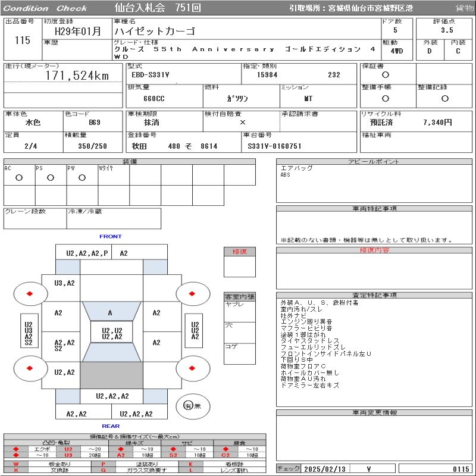This screenshot has width=476, height=476.
Task: Select the rear-left wheel diamond marker
Action: pyautogui.click(x=30, y=368)
